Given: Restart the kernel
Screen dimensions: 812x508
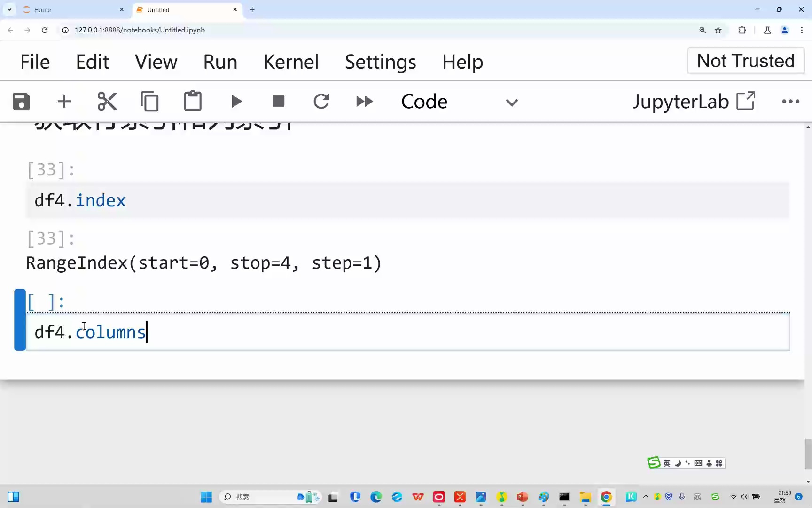Looking at the screenshot, I should pos(321,102).
